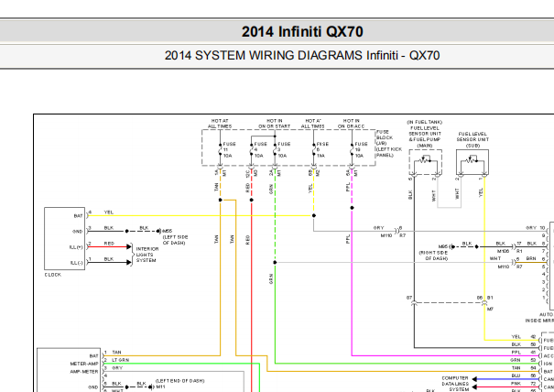Click the B1 connector label near M7

point(490,298)
